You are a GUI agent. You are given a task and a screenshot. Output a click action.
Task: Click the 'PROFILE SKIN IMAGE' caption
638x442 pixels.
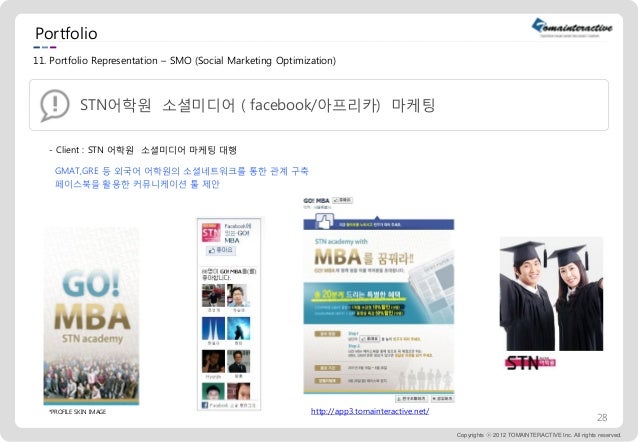tap(77, 412)
